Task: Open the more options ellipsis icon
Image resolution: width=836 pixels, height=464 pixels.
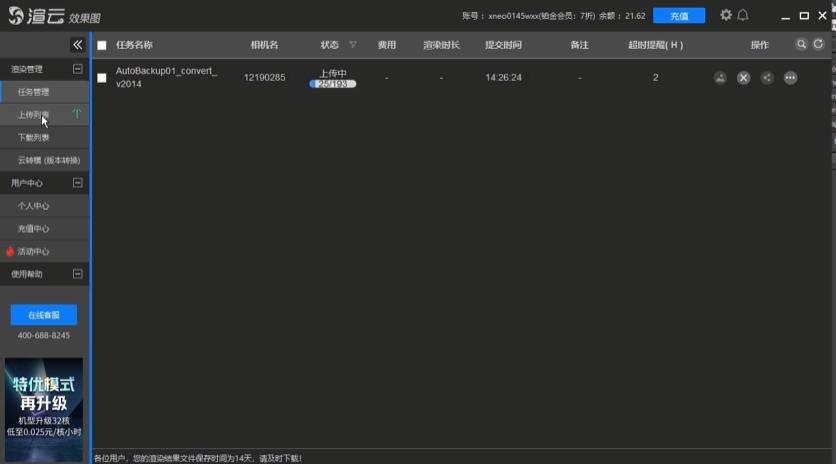Action: point(790,78)
